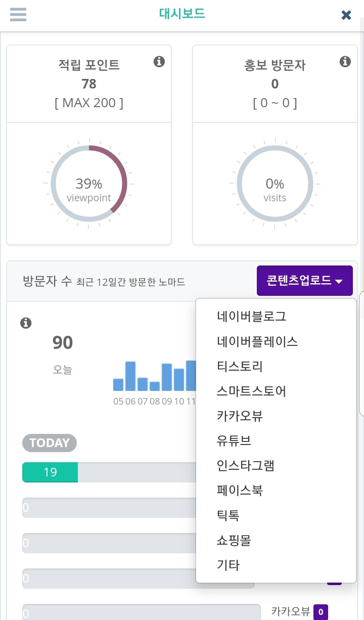Click the info icon above the visitor chart
The width and height of the screenshot is (364, 620).
click(26, 323)
